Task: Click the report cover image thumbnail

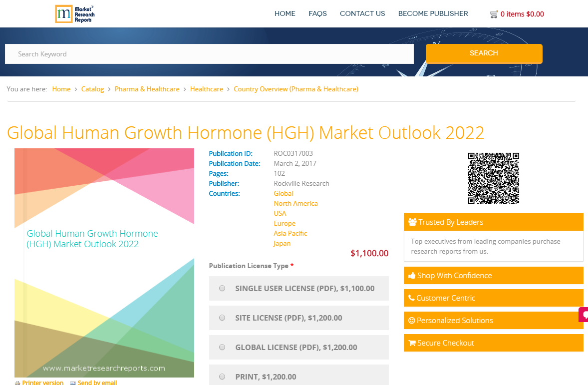Action: pyautogui.click(x=104, y=263)
